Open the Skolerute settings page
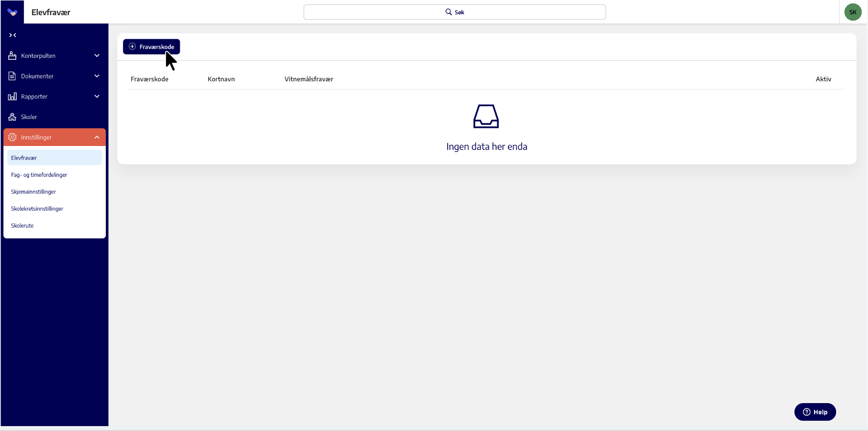 [x=23, y=226]
